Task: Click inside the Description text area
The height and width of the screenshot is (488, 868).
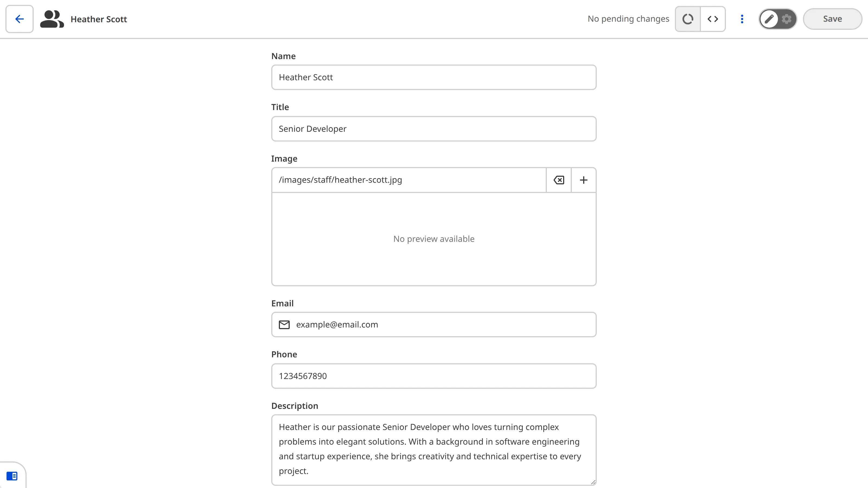Action: (x=434, y=449)
